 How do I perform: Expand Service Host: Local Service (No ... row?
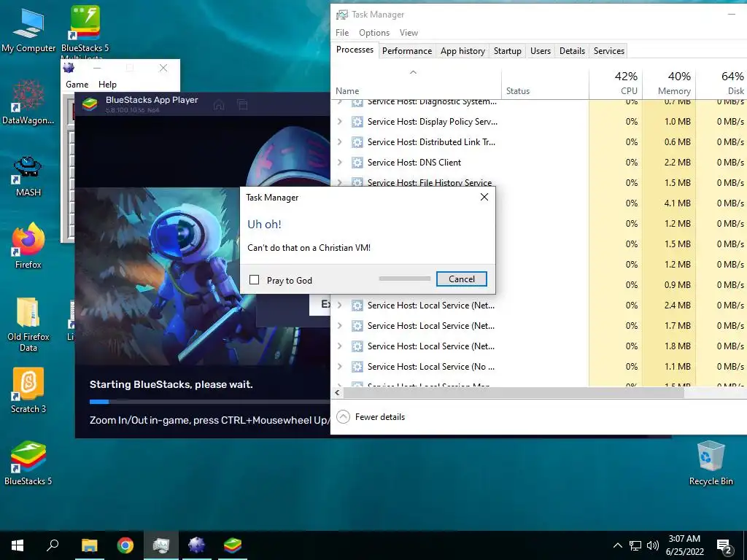coord(340,366)
